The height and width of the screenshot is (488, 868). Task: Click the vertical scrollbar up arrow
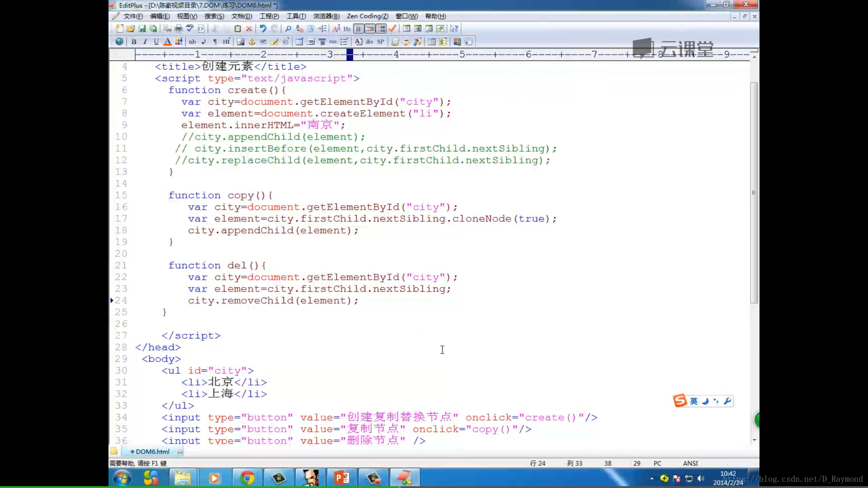click(754, 57)
